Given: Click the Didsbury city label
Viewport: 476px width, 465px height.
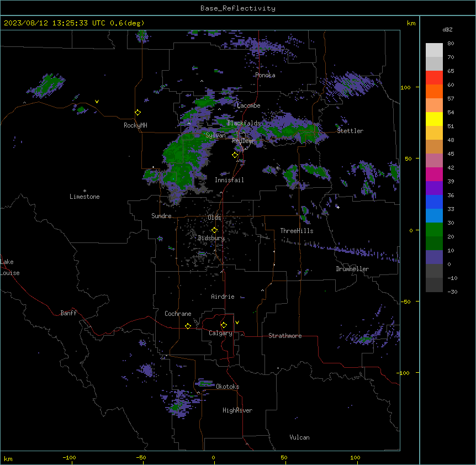Looking at the screenshot, I should tap(211, 238).
